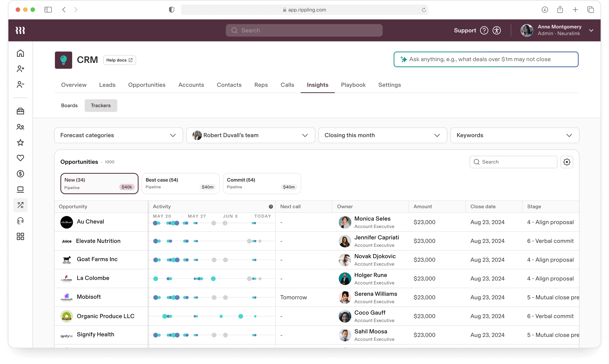Open the add-person sidebar icon
Screen dimensions: 609x364
[x=20, y=69]
